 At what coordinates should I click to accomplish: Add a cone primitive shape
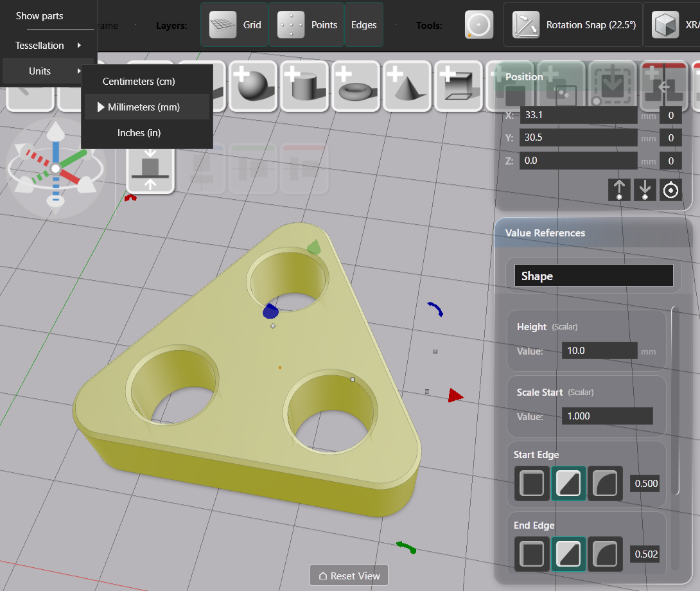tap(406, 85)
